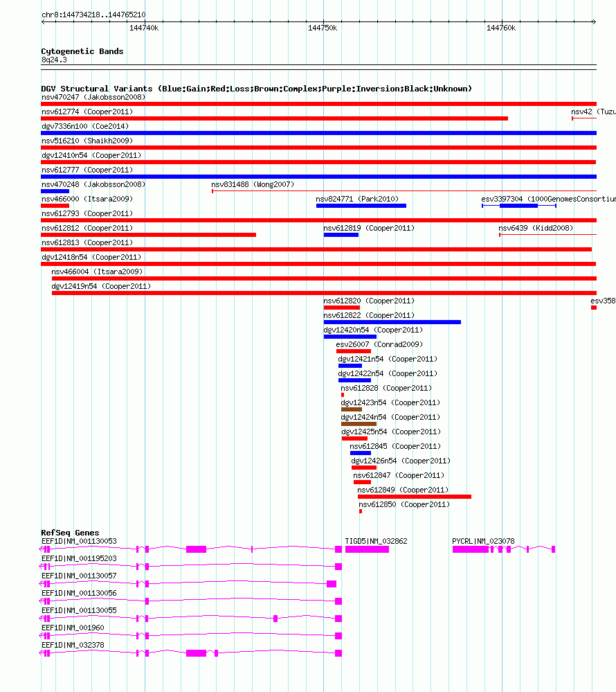Viewport: 616px width, 692px height.
Task: Click EEF1D|NM_001130055 transcript label
Action: coord(79,611)
